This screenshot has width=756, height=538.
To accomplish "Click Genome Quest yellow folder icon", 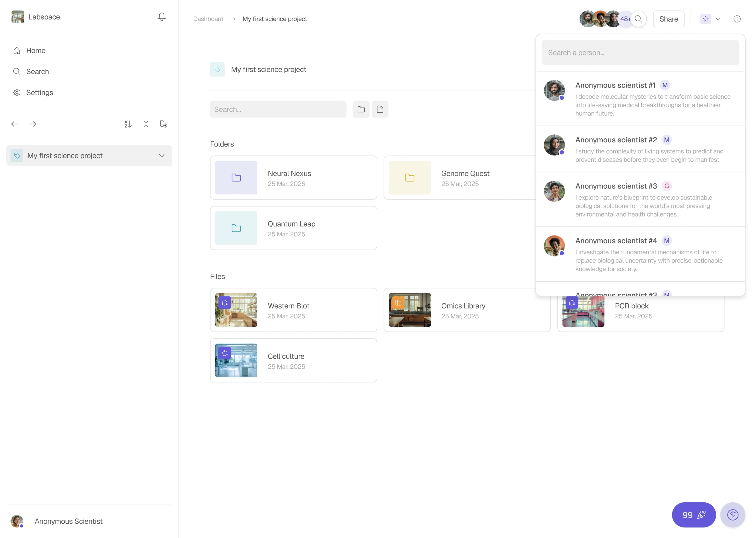I will (x=410, y=177).
